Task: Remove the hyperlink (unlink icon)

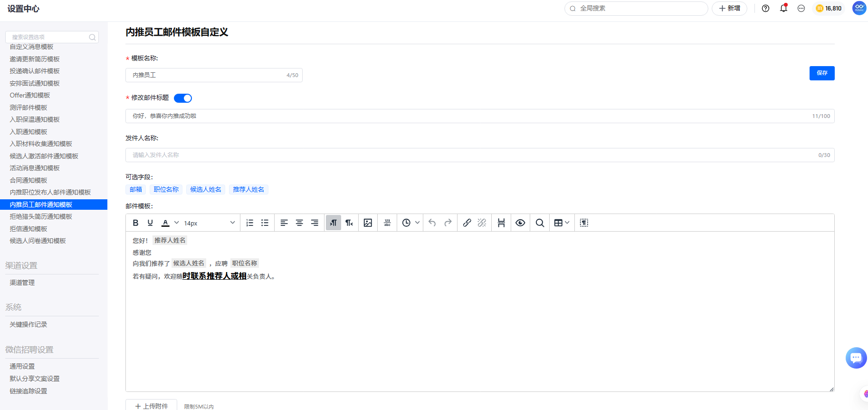Action: pyautogui.click(x=482, y=223)
